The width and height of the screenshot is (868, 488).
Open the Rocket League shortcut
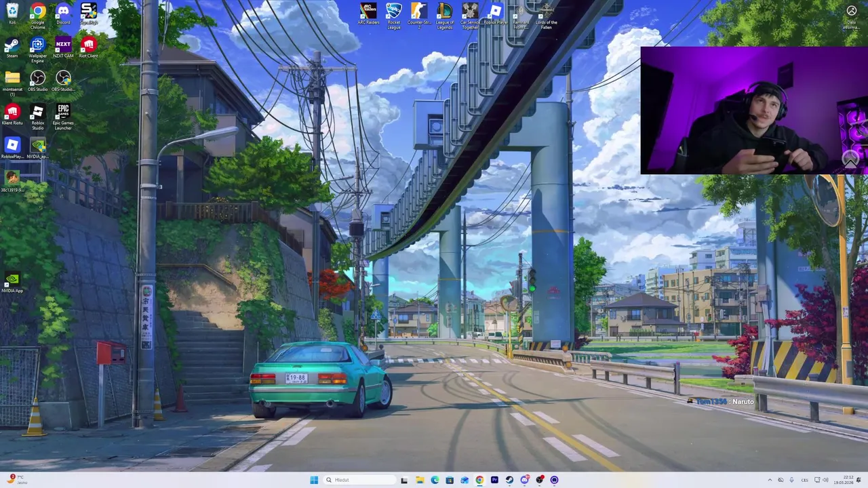[394, 16]
